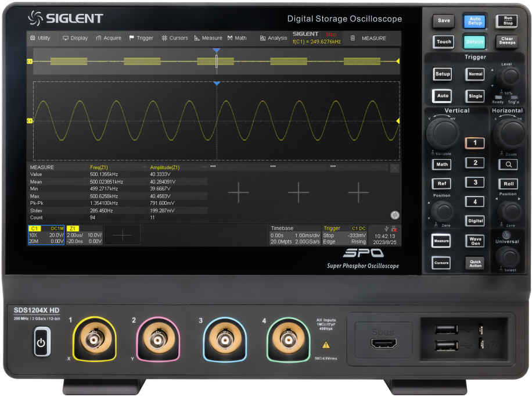Screen dimensions: 532x397
Task: Hit the Run Stop button
Action: pyautogui.click(x=508, y=21)
